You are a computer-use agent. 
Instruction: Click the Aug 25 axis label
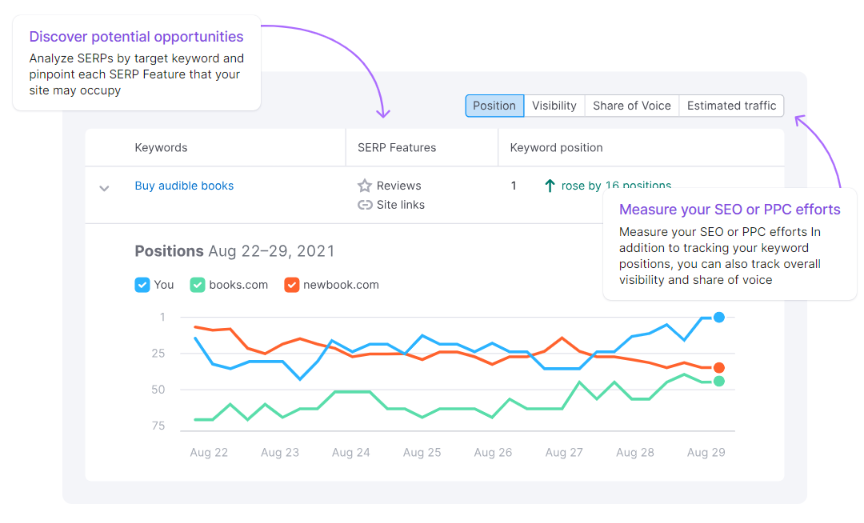422,452
